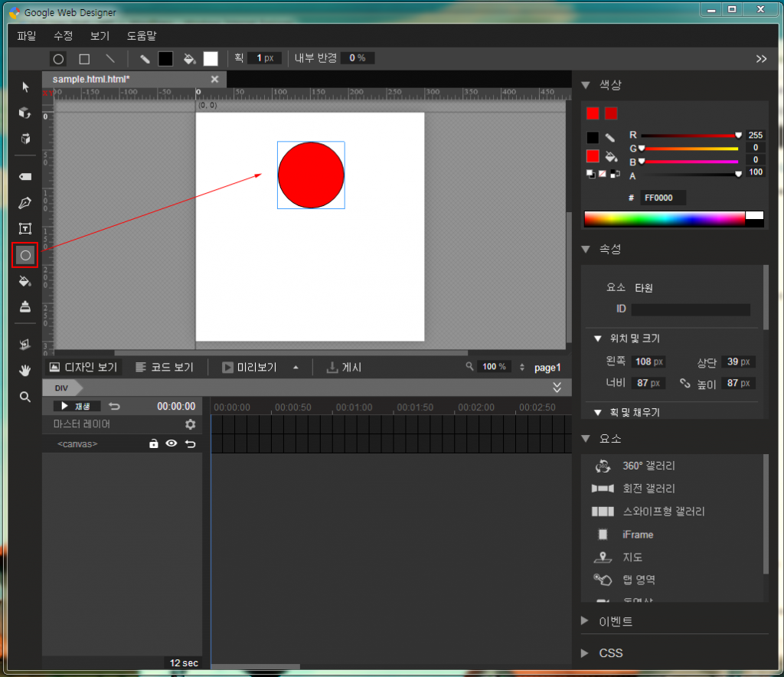784x677 pixels.
Task: Click the aspect ratio link icon
Action: pyautogui.click(x=684, y=384)
